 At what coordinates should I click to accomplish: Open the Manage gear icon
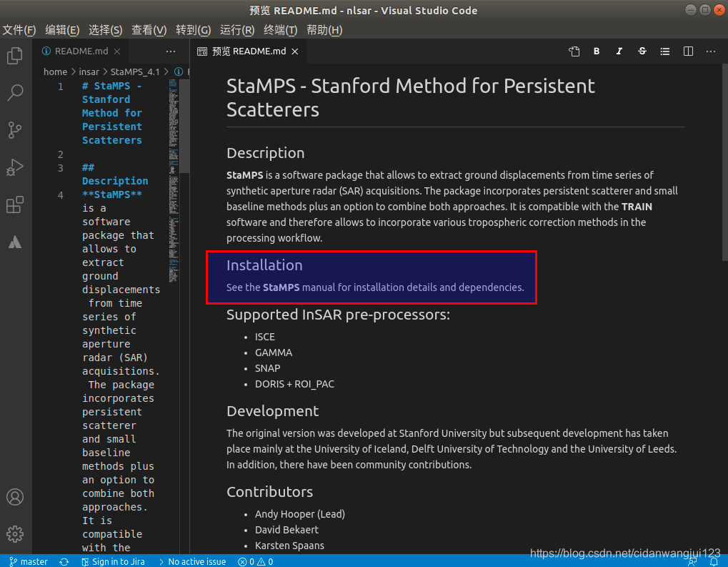coord(15,534)
